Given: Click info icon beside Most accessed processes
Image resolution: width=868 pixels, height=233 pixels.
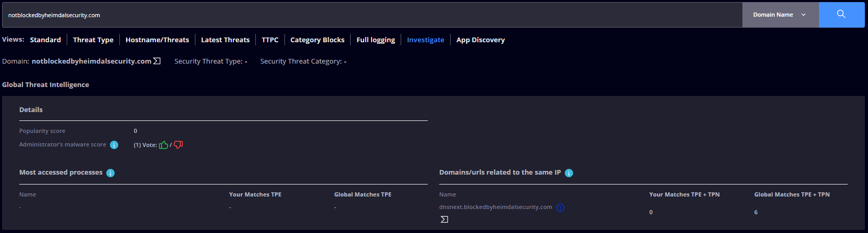Looking at the screenshot, I should [x=110, y=173].
